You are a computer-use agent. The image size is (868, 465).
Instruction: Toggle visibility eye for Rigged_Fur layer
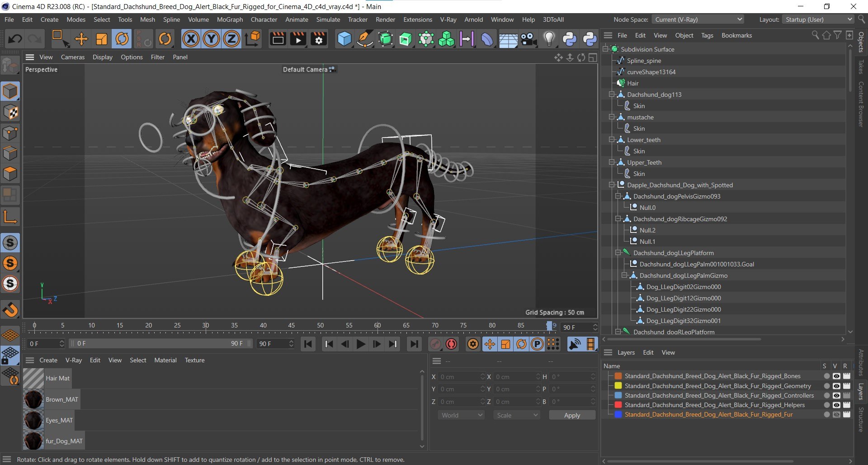click(x=836, y=414)
